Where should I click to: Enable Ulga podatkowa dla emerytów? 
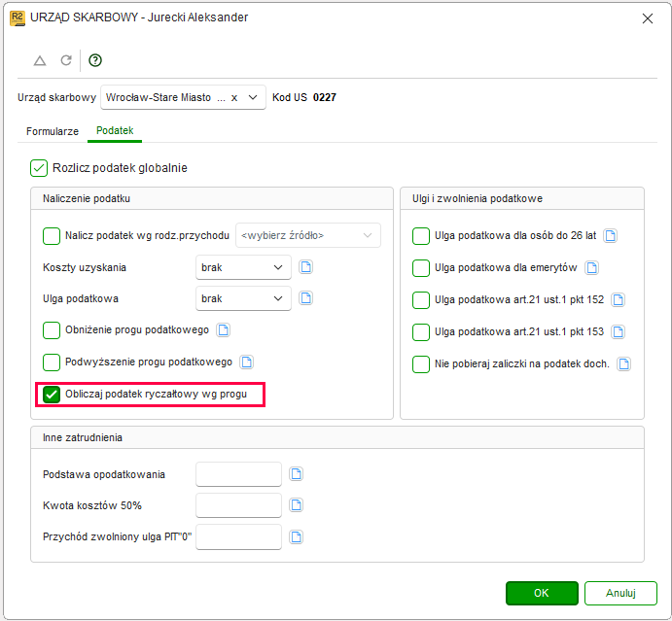(x=421, y=268)
